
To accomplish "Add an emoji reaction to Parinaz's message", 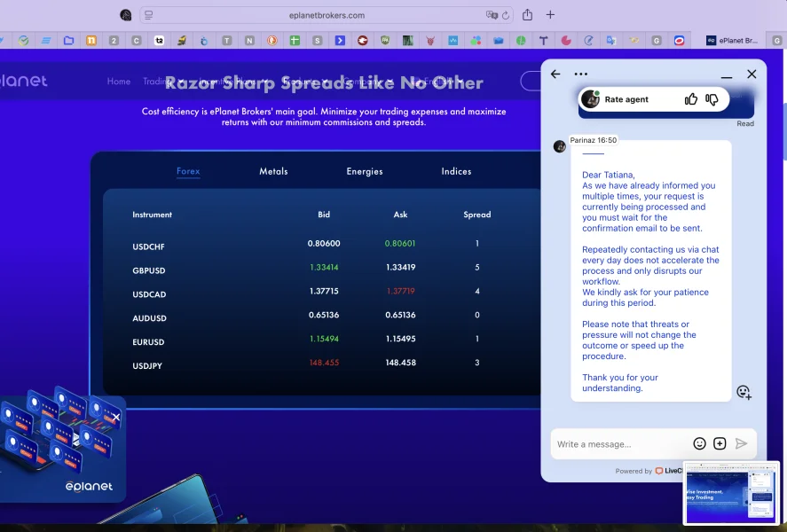I will [x=744, y=392].
